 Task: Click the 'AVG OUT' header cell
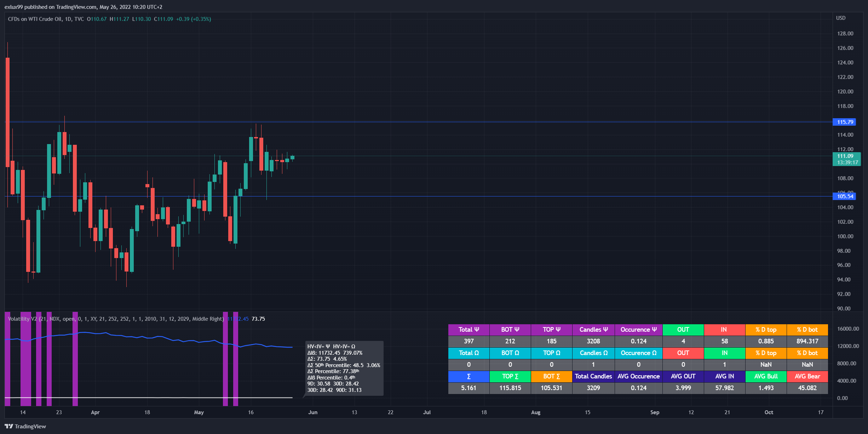[683, 376]
